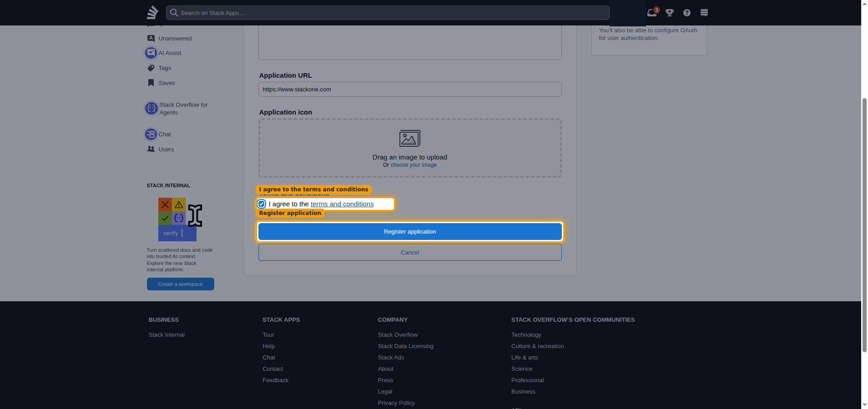Viewport: 868px width, 409px height.
Task: Open the inbox notifications icon
Action: pyautogui.click(x=652, y=13)
